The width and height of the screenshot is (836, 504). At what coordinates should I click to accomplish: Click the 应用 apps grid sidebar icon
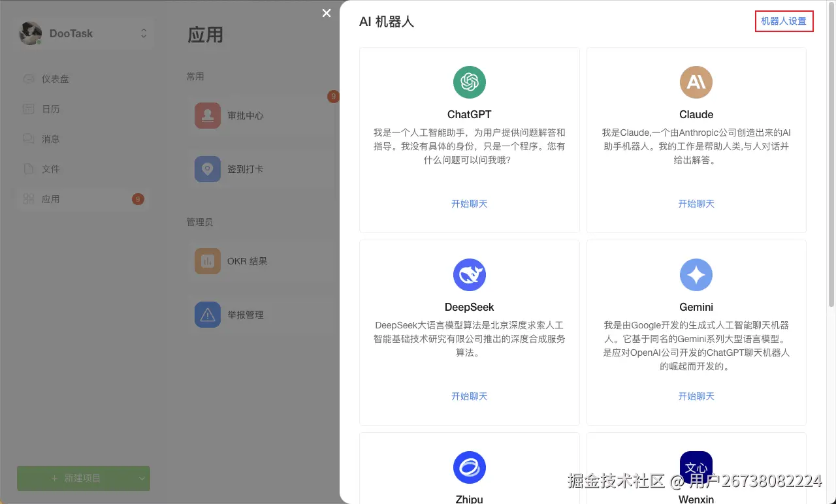pyautogui.click(x=29, y=199)
